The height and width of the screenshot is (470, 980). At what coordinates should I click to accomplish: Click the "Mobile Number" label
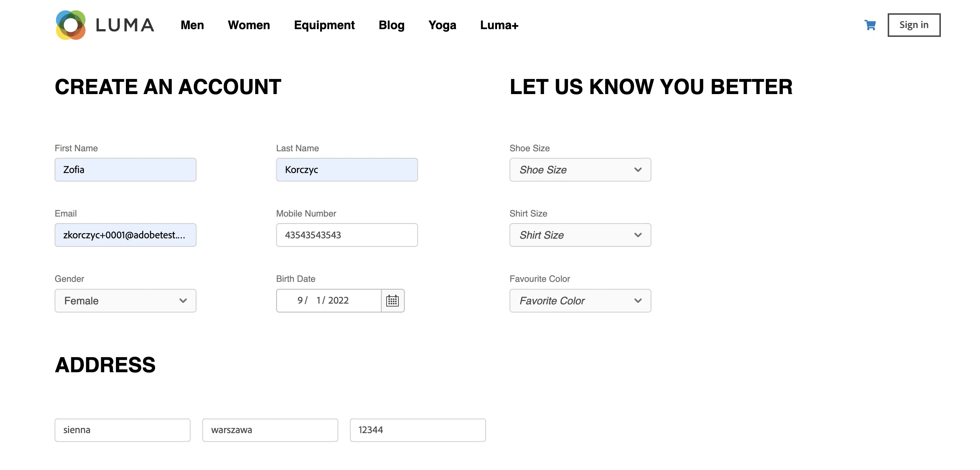pyautogui.click(x=306, y=214)
